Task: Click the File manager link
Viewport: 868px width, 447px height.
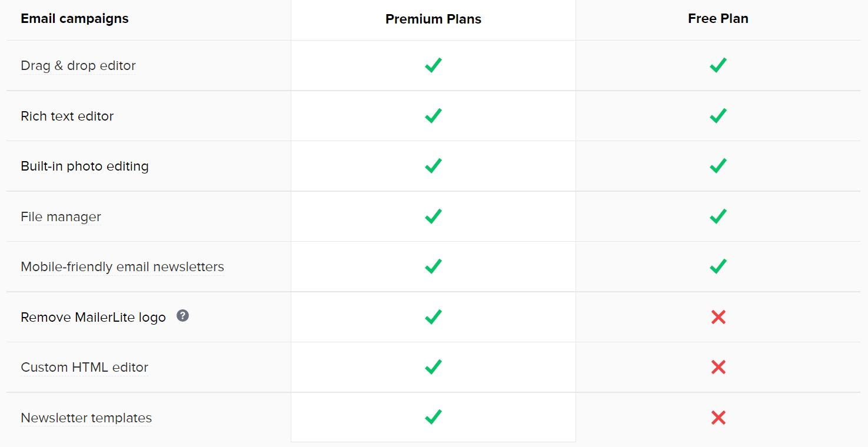Action: pos(61,216)
